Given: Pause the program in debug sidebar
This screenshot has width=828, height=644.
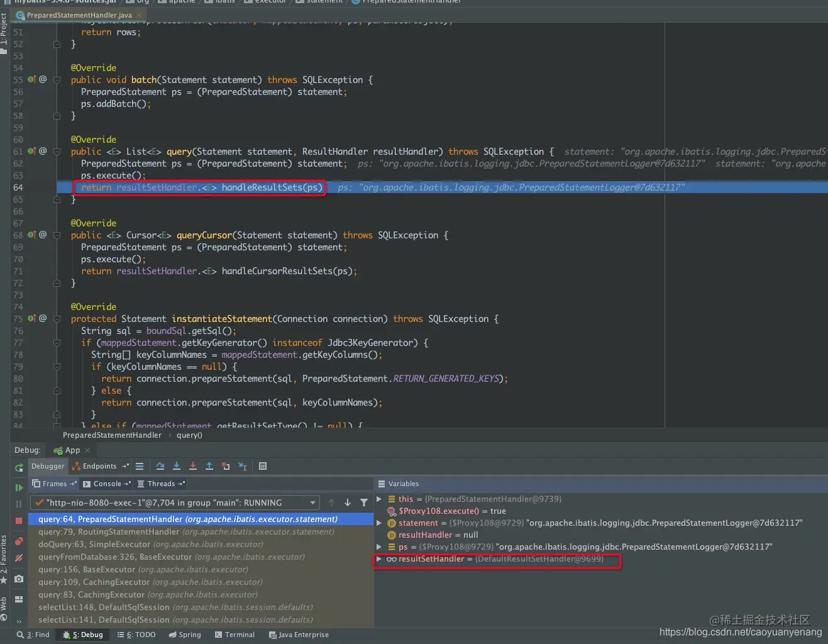Looking at the screenshot, I should [x=19, y=504].
